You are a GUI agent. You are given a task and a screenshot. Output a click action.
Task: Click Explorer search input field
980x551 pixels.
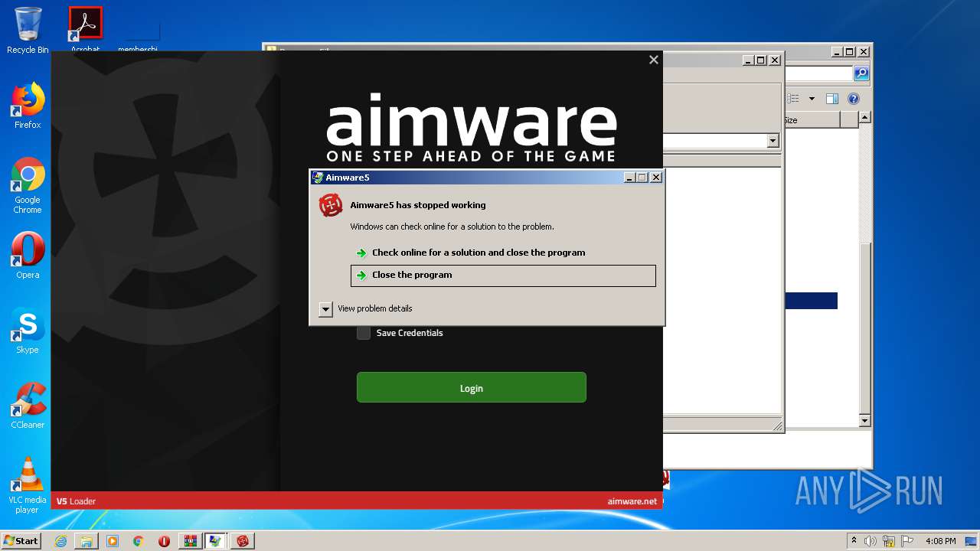[818, 73]
